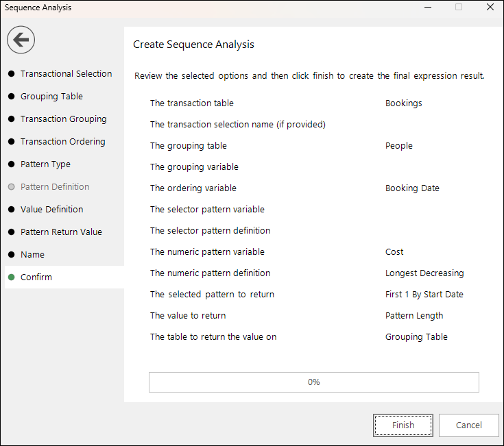Click the 'Review the selected options' instruction text
The height and width of the screenshot is (446, 504).
[309, 76]
